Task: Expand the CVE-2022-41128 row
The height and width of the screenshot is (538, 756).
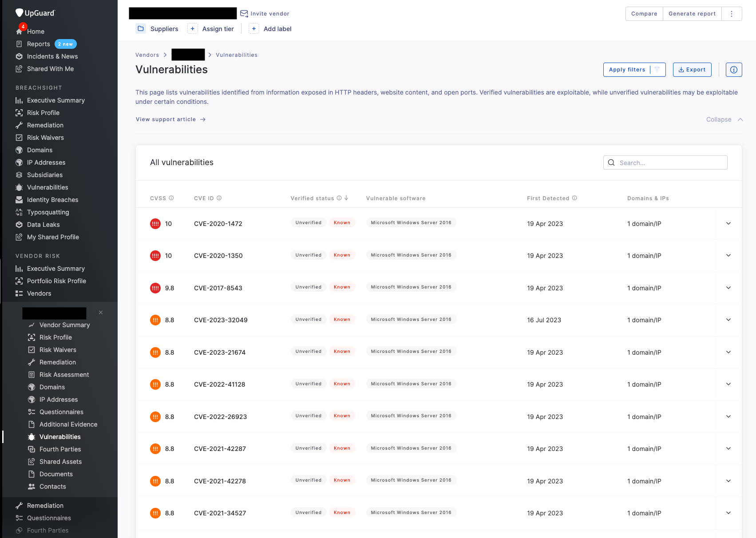Action: (728, 384)
